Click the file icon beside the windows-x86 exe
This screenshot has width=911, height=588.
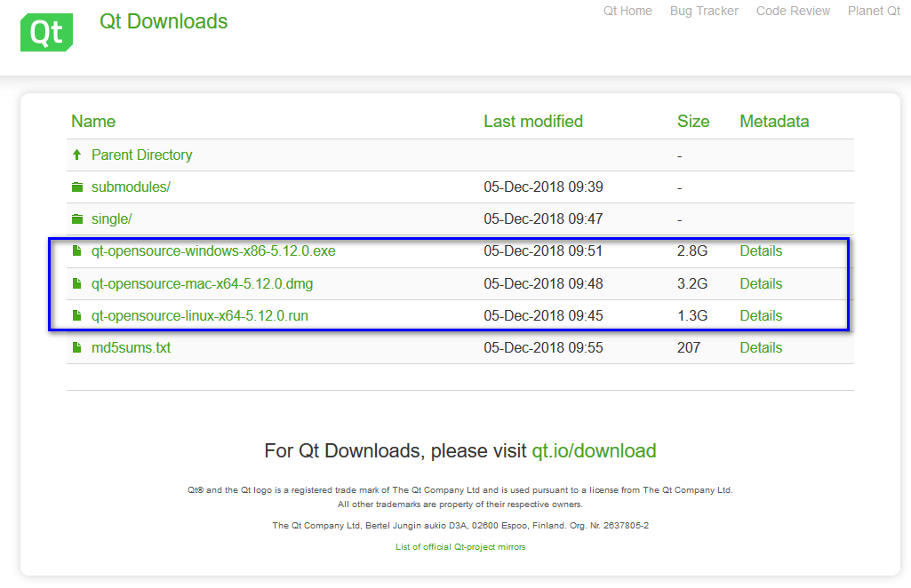pyautogui.click(x=76, y=250)
